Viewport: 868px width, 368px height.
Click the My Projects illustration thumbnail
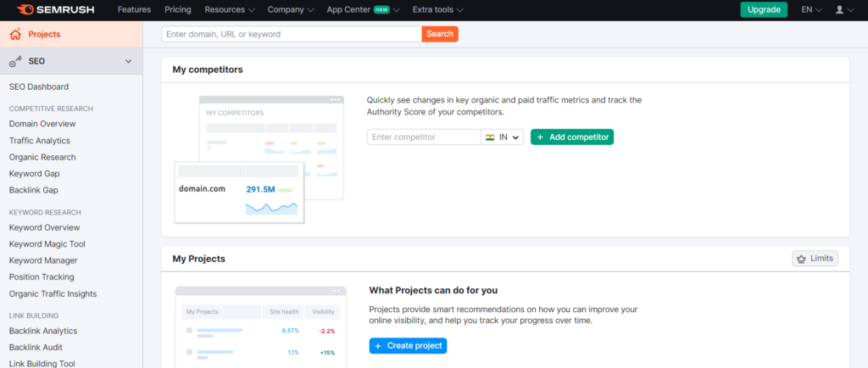[x=261, y=326]
